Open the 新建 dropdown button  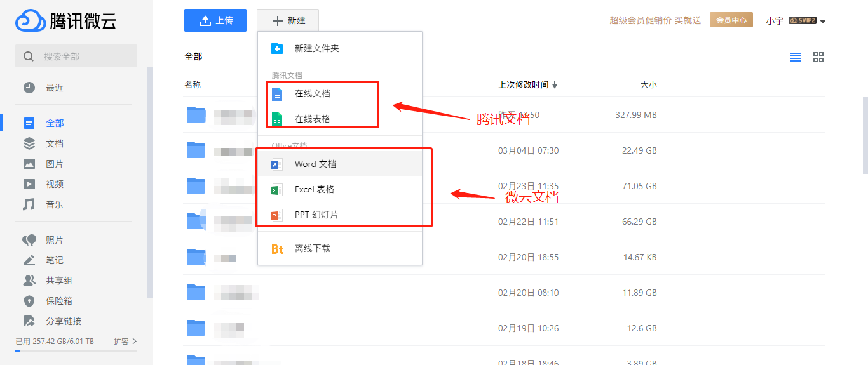click(288, 20)
